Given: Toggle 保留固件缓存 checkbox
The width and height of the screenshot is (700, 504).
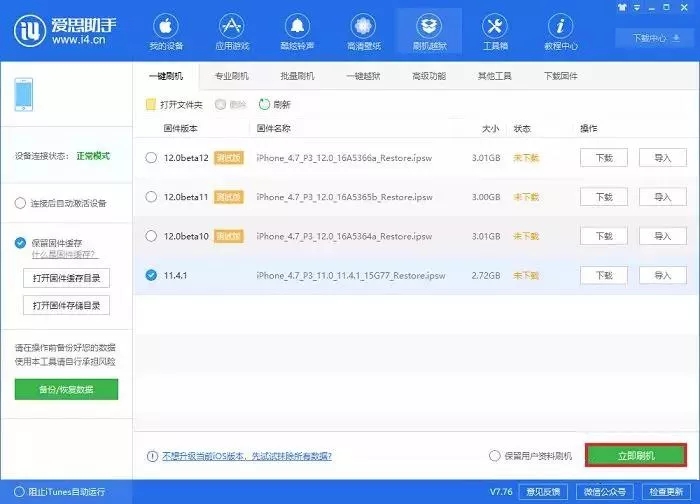Looking at the screenshot, I should pyautogui.click(x=21, y=242).
